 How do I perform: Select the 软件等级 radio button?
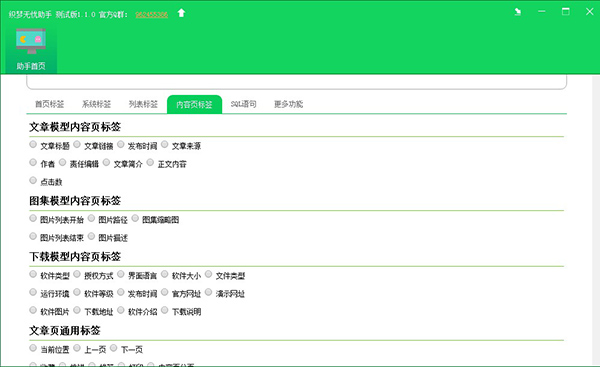(x=77, y=292)
